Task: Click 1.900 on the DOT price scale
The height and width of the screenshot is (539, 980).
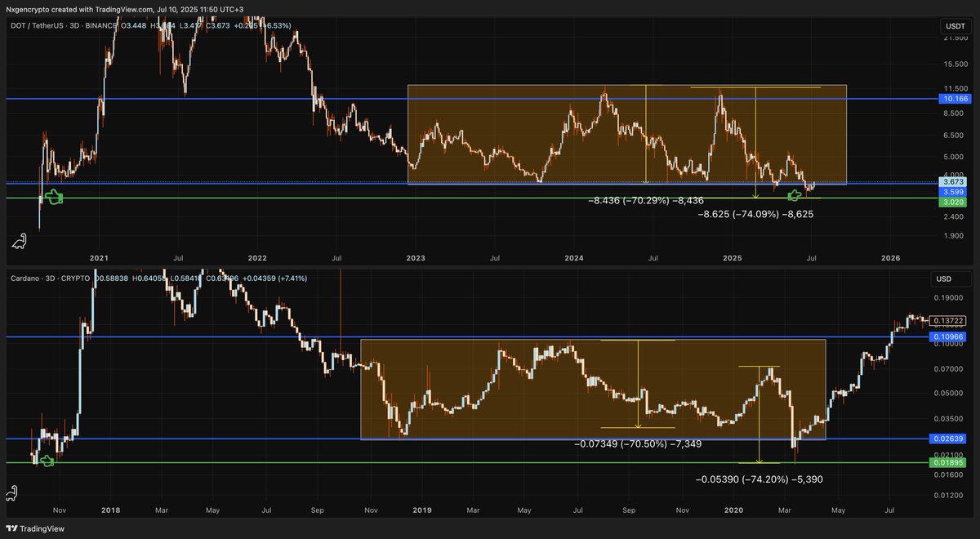Action: point(954,236)
